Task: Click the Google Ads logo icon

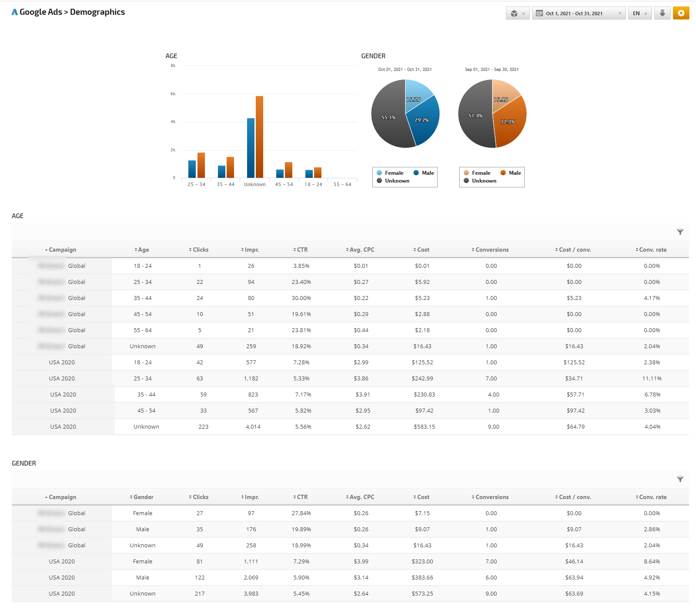Action: (15, 12)
